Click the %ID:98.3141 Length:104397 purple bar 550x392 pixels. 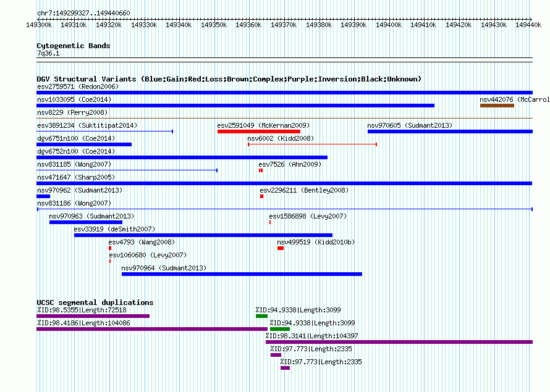coord(399,342)
